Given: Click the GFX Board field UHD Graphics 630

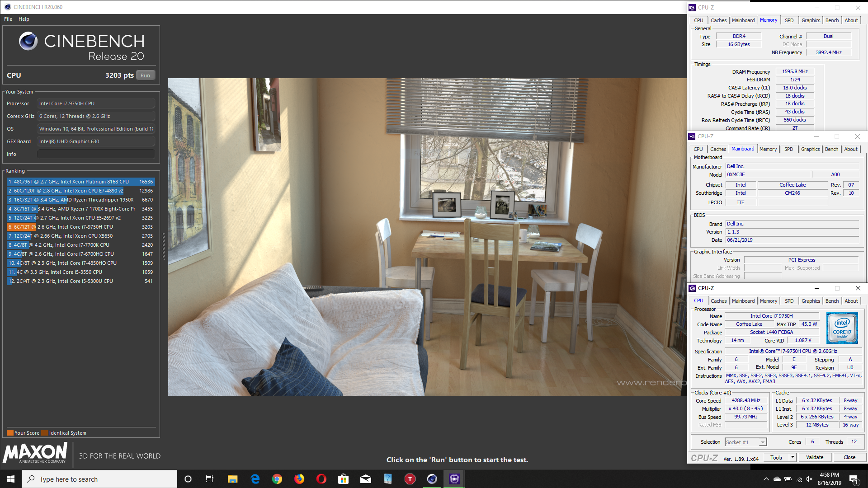Looking at the screenshot, I should [96, 141].
